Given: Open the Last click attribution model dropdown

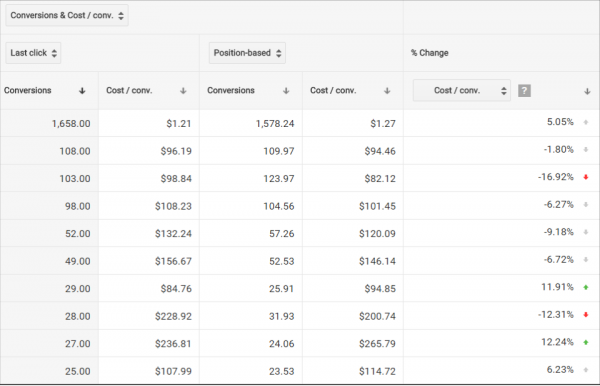Looking at the screenshot, I should [33, 53].
